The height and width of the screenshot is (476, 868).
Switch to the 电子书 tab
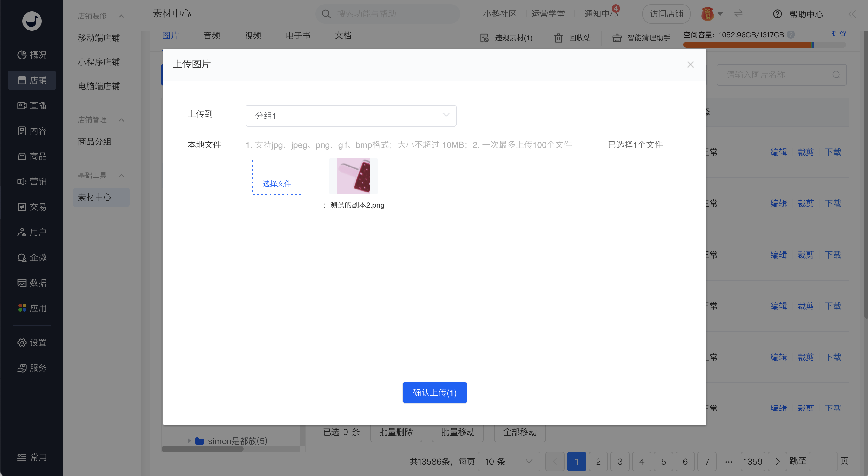tap(298, 35)
